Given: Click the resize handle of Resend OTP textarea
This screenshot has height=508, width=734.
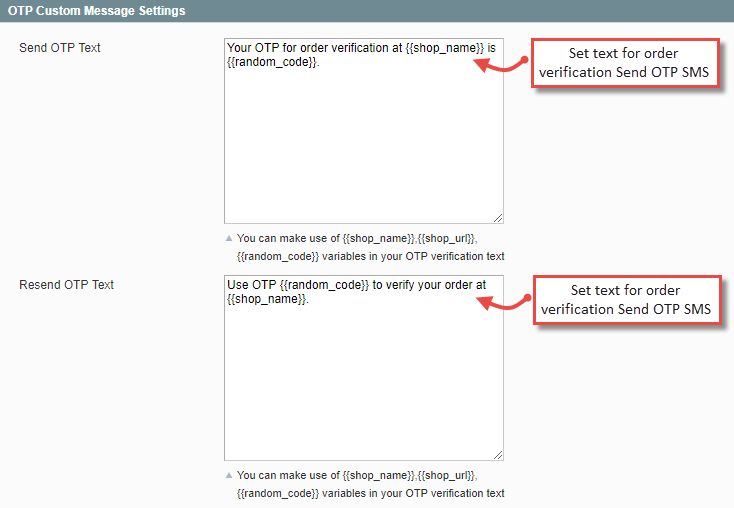Looking at the screenshot, I should click(498, 455).
